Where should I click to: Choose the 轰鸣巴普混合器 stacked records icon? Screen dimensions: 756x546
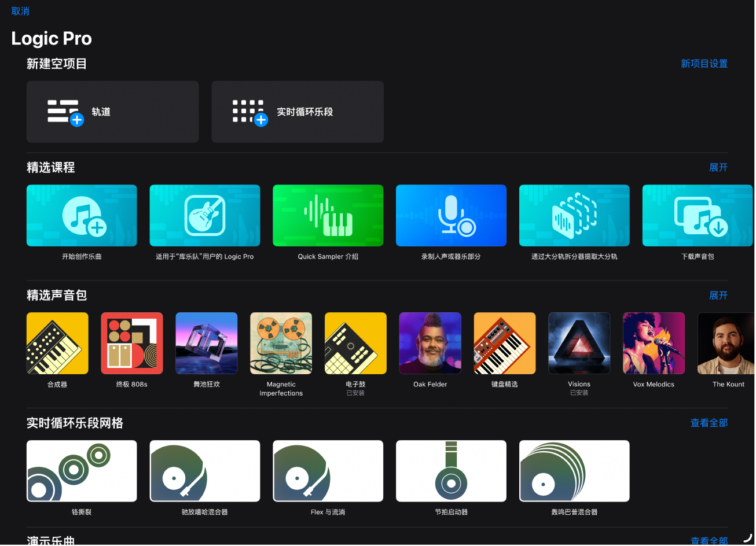(574, 471)
